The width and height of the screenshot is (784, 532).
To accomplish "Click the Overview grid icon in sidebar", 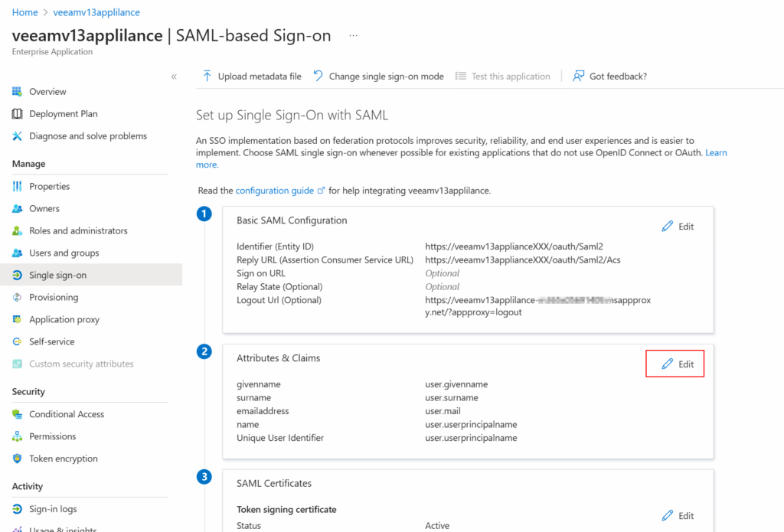I will (17, 92).
